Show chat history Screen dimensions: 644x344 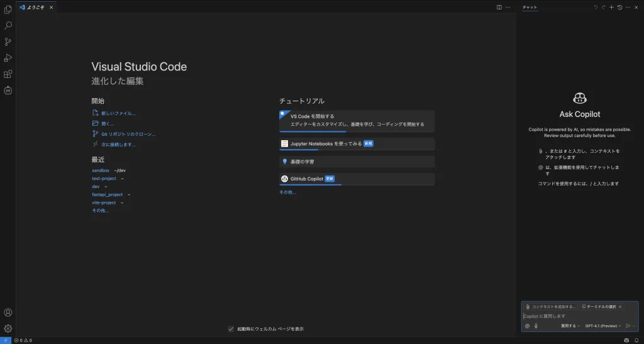tap(619, 8)
